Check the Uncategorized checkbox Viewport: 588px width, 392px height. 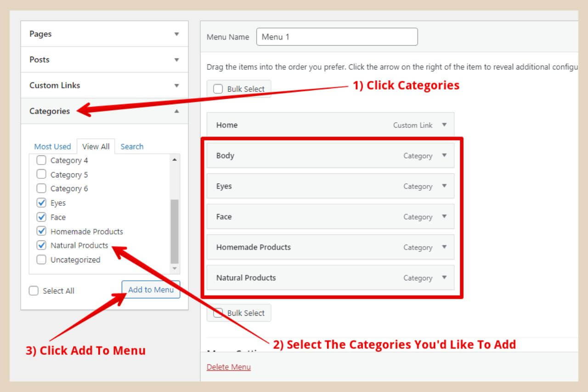(41, 260)
